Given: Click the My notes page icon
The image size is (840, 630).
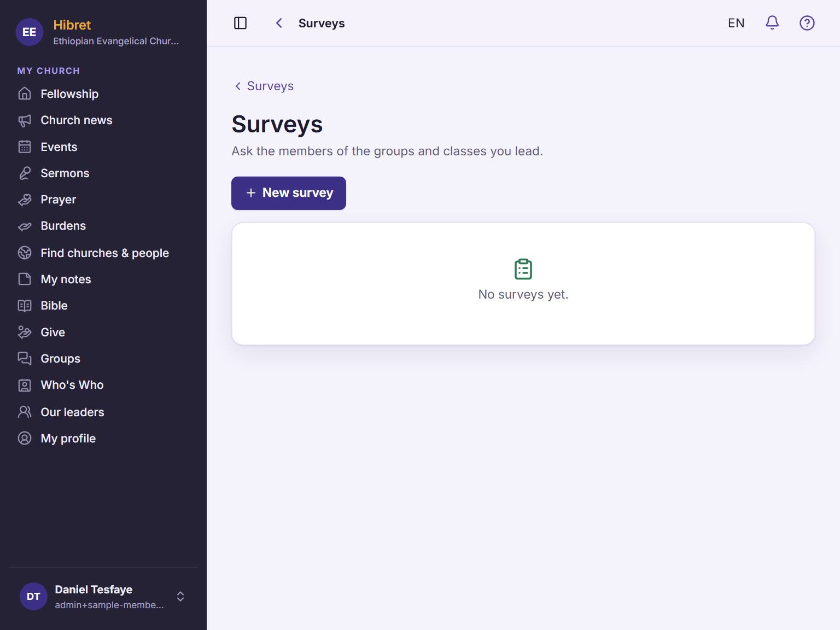Looking at the screenshot, I should point(25,279).
